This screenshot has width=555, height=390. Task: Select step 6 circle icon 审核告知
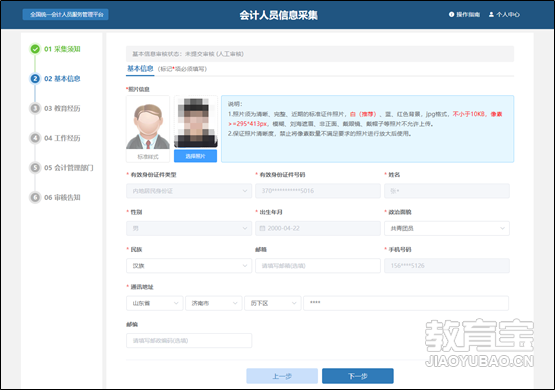tap(35, 197)
